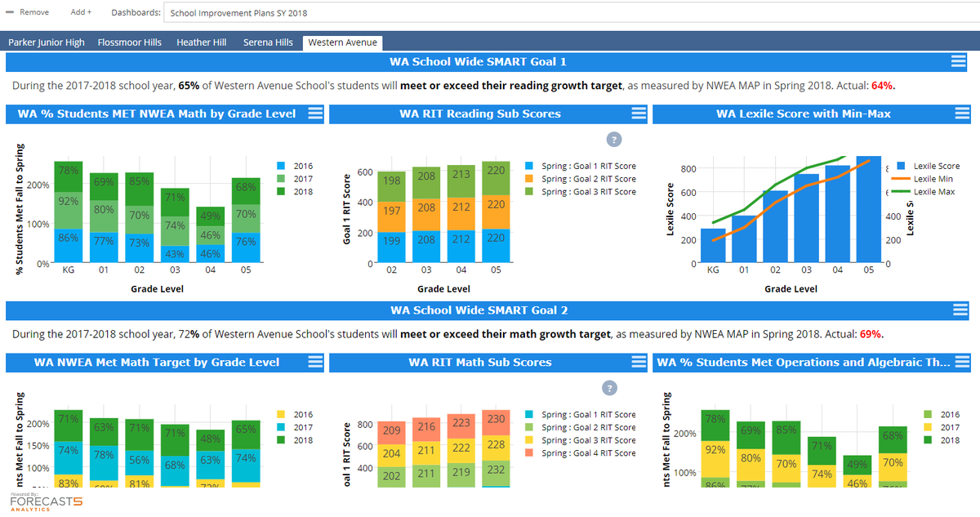Click WA RIT Math Sub Scores panel title
The height and width of the screenshot is (517, 980).
point(480,363)
